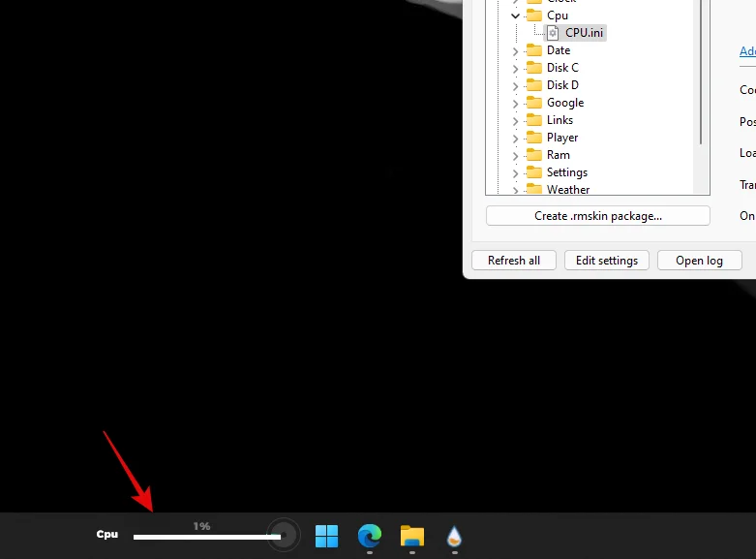Click the Cpu label of taskbar skin

tap(107, 535)
